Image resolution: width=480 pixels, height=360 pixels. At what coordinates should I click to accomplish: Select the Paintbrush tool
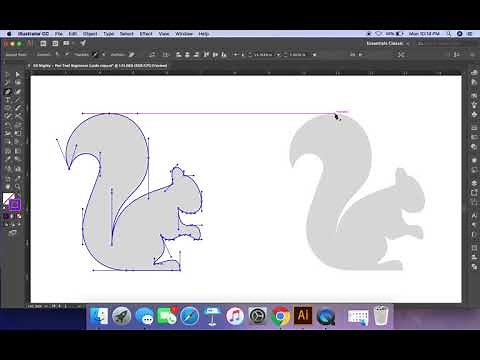(x=18, y=108)
